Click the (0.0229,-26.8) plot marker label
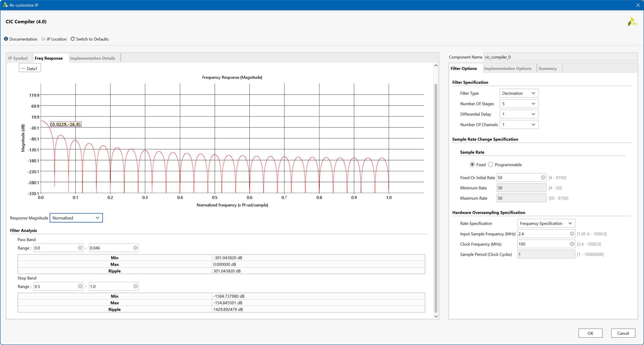The height and width of the screenshot is (345, 644). click(x=66, y=124)
